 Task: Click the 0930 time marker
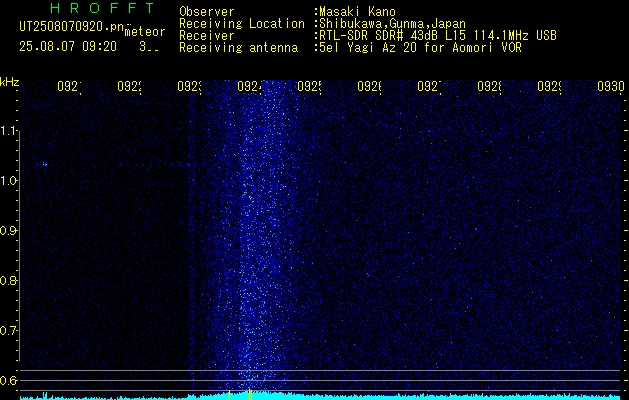tap(611, 86)
